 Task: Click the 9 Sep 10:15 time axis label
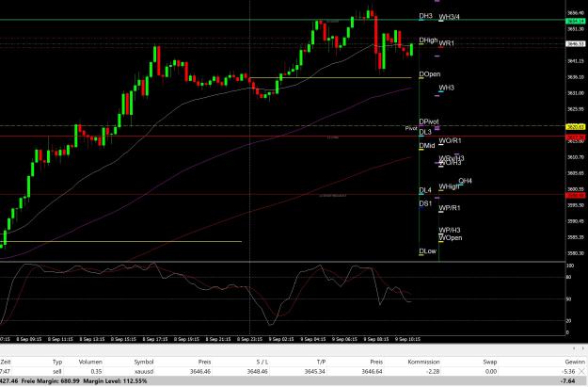(x=407, y=339)
